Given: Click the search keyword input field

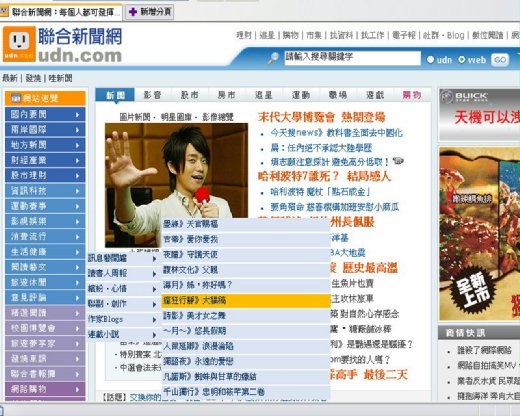Looking at the screenshot, I should click(352, 58).
